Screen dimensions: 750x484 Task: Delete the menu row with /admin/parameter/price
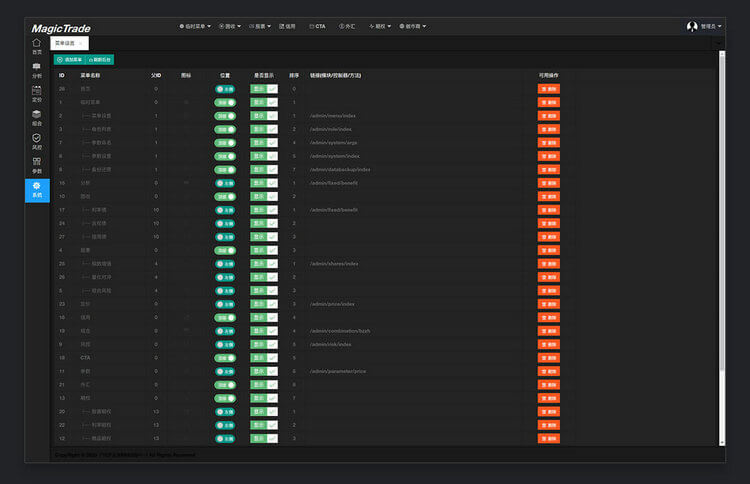pos(549,372)
